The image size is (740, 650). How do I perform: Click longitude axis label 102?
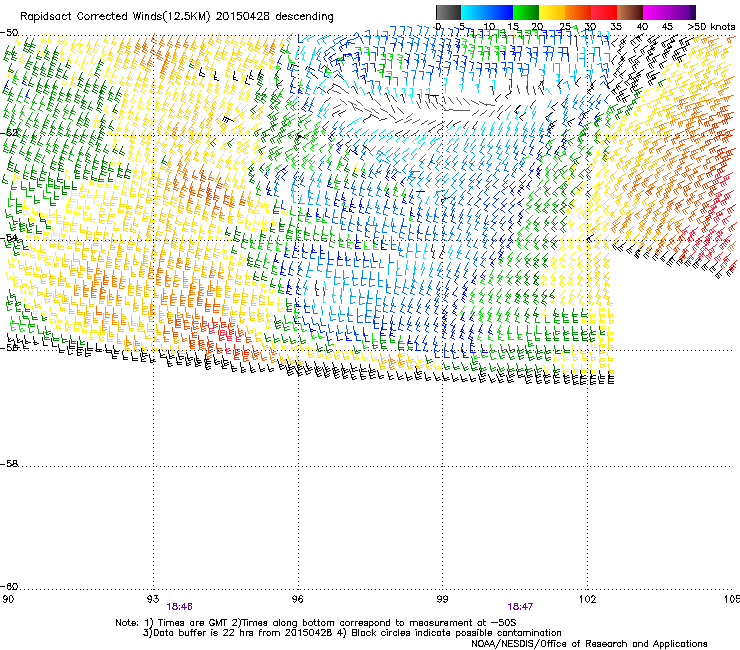click(x=587, y=599)
